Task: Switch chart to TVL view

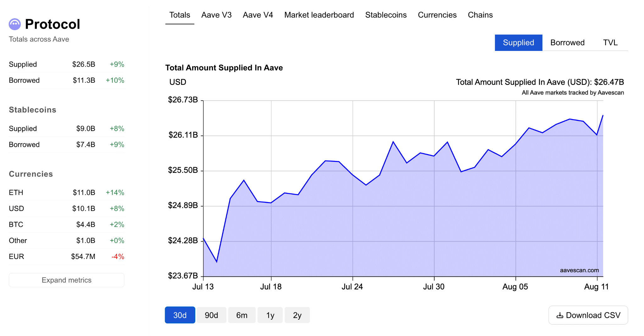Action: tap(610, 43)
